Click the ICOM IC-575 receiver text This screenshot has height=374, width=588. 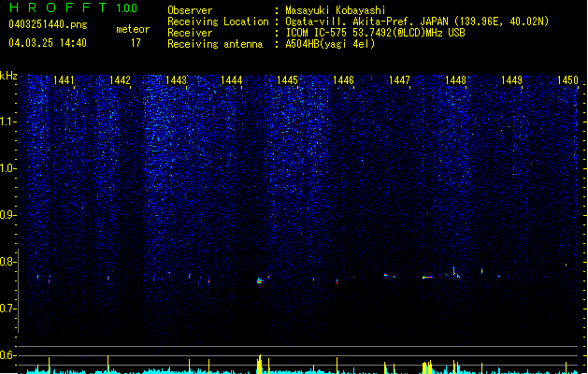(x=375, y=33)
